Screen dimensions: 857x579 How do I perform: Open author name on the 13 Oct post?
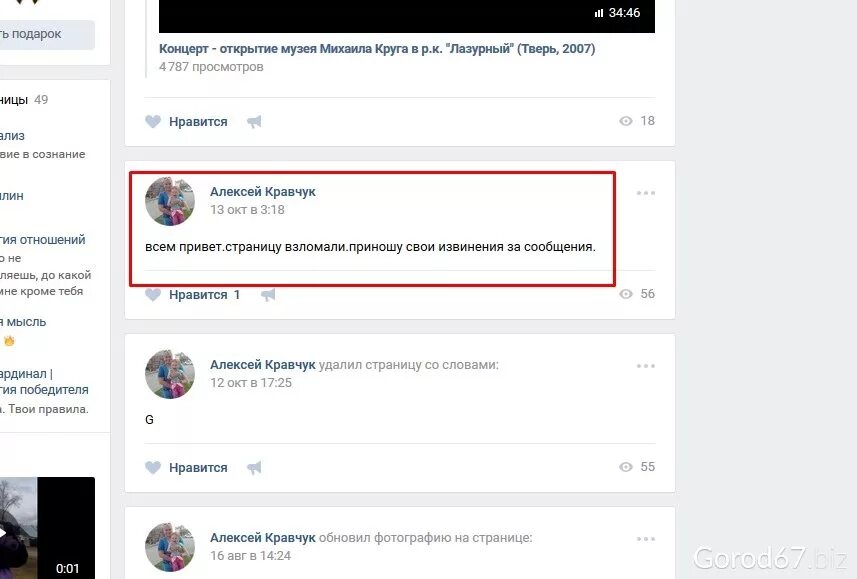click(x=263, y=192)
